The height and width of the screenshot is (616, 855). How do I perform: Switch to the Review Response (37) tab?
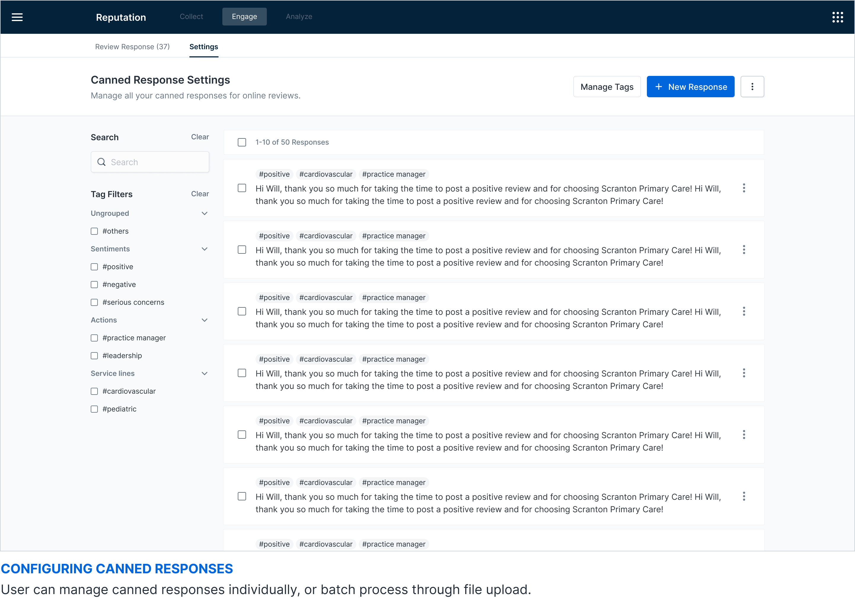point(132,47)
